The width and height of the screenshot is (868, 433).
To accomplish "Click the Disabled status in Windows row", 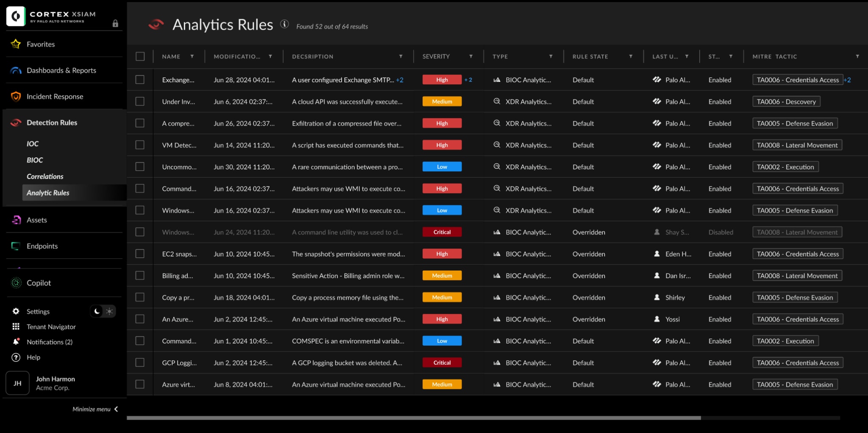I will [x=721, y=232].
